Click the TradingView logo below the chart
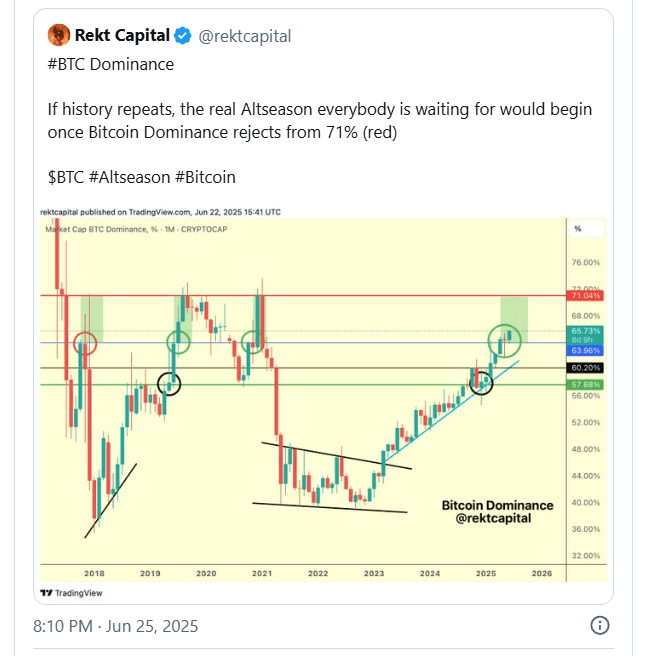645x656 pixels. (x=71, y=593)
